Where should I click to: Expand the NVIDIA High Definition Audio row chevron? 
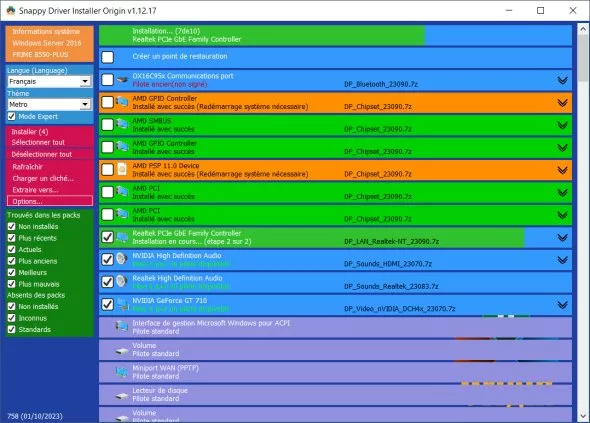coord(562,260)
